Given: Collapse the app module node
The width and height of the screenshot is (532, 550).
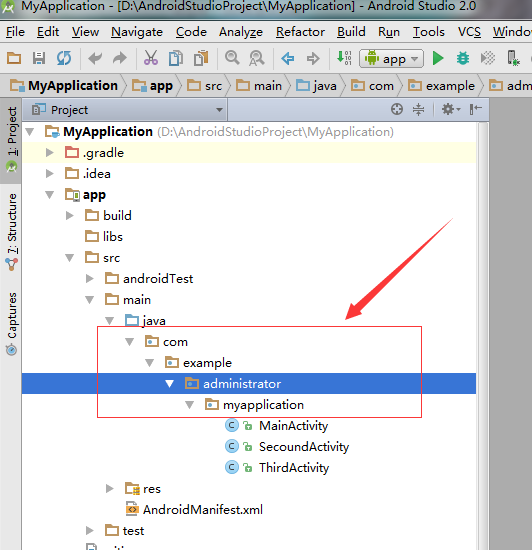Looking at the screenshot, I should click(x=50, y=195).
